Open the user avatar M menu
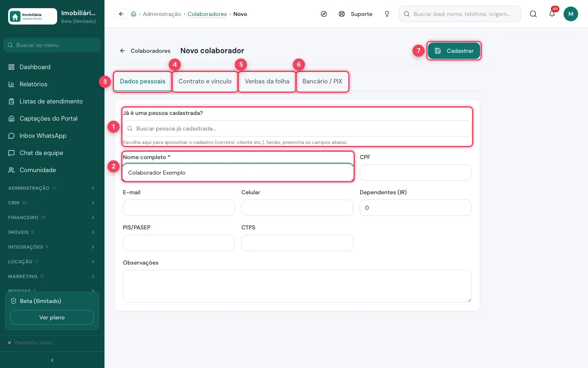This screenshot has height=368, width=588. point(571,14)
